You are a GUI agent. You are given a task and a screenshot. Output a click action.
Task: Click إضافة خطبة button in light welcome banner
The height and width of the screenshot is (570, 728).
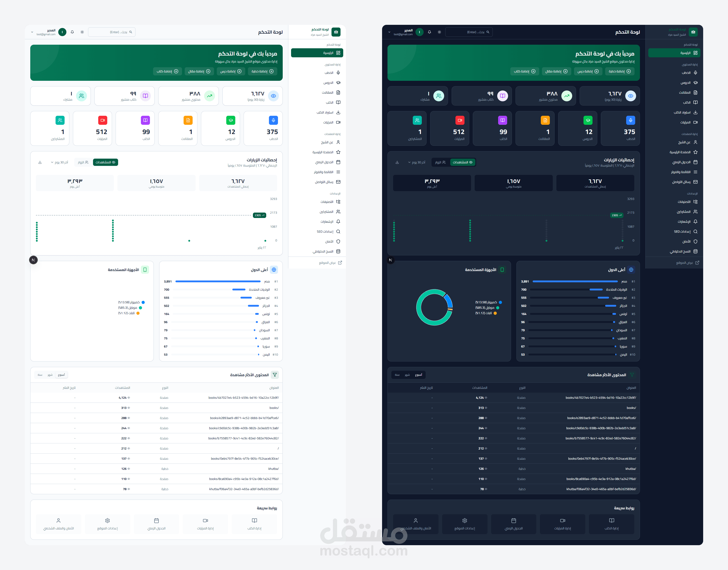(262, 71)
